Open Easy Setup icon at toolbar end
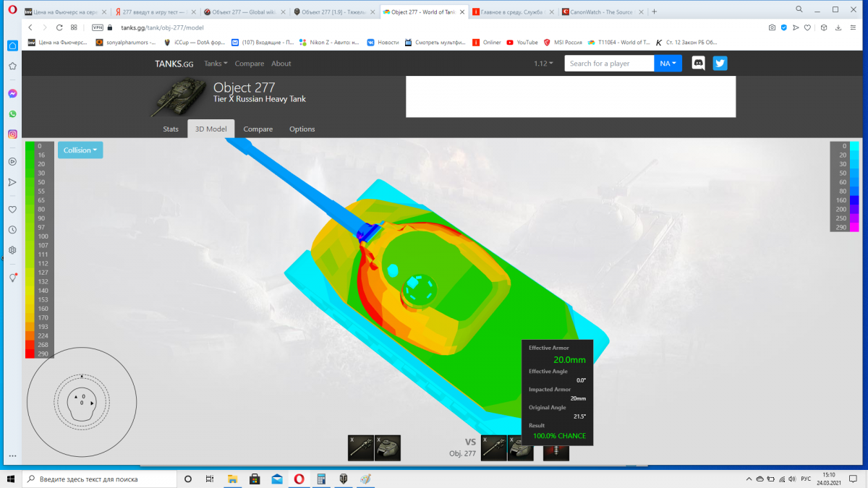 854,27
